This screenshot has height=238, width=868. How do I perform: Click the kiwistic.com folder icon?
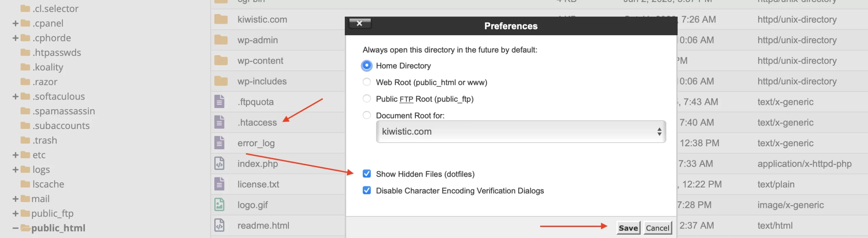(221, 19)
